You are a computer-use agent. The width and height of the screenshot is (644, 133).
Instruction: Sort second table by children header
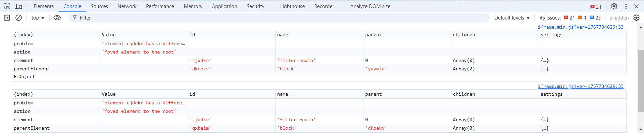[x=495, y=94]
